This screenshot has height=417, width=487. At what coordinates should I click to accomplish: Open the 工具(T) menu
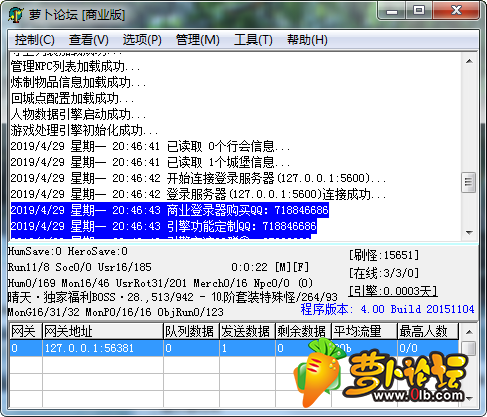tap(253, 40)
